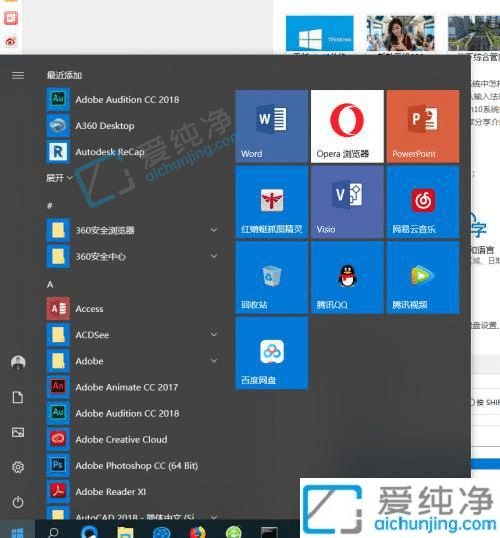Open Pictures from Start sidebar
The height and width of the screenshot is (538, 500).
coord(18,432)
